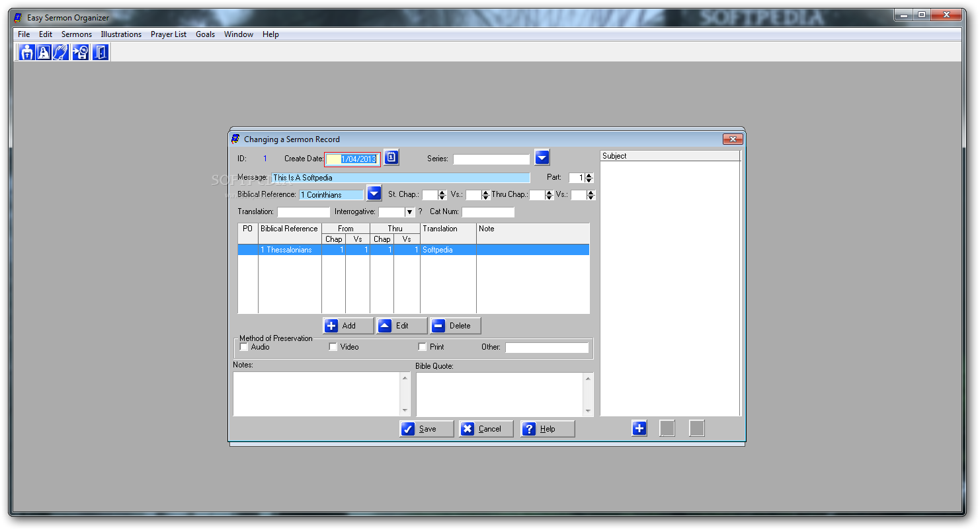
Task: Enable the Audio preservation checkbox
Action: click(x=244, y=347)
